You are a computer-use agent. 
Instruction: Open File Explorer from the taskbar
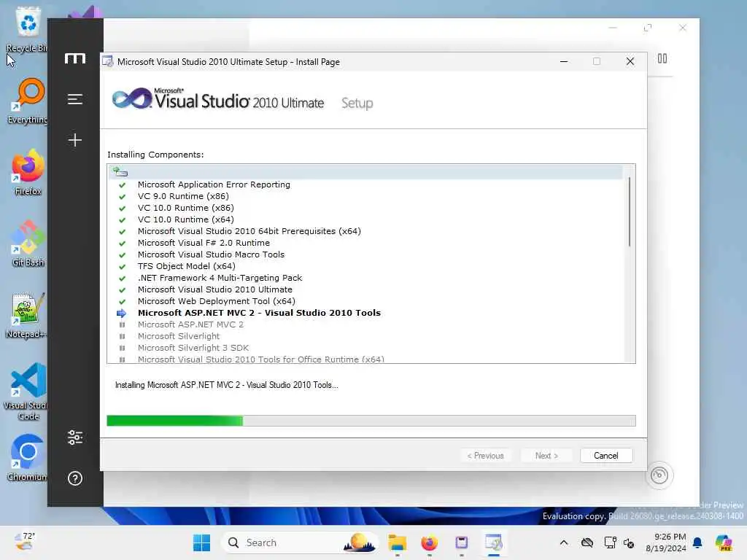tap(397, 542)
